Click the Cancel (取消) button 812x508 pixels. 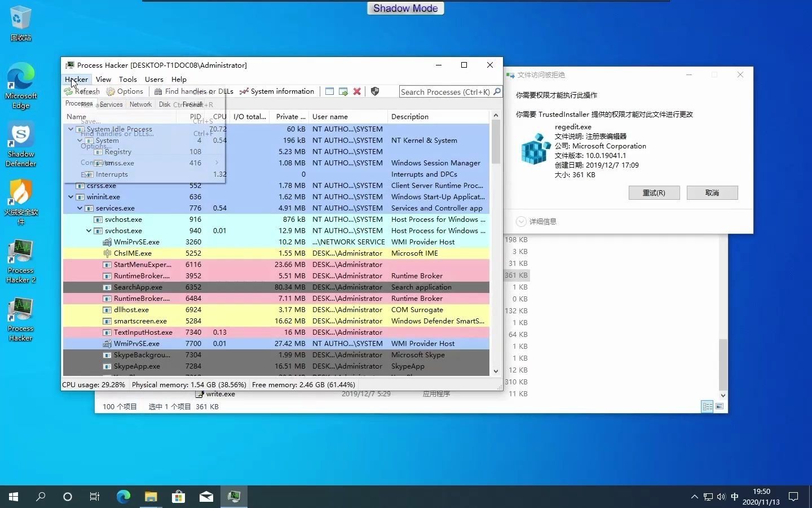coord(712,193)
